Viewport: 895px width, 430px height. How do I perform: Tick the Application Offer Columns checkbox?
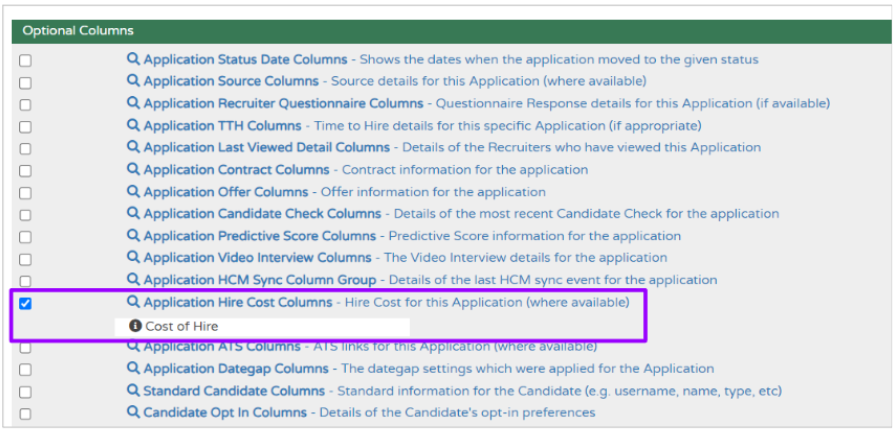click(25, 193)
